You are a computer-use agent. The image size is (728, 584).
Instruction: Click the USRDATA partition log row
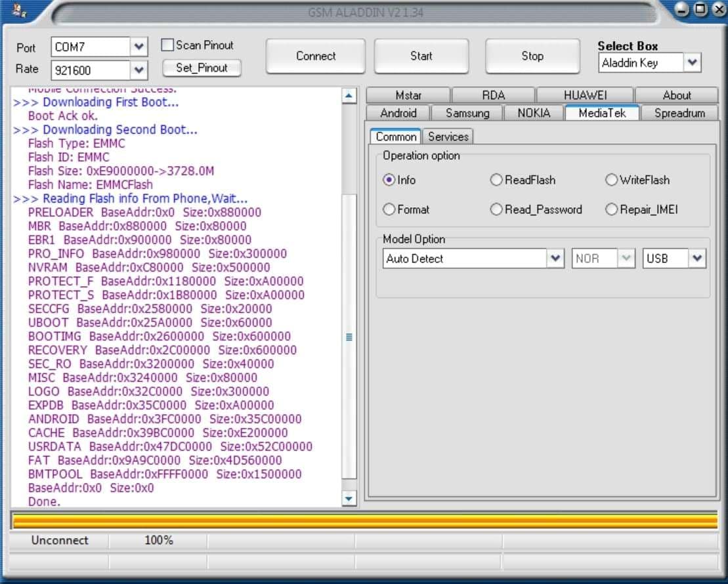pyautogui.click(x=170, y=447)
